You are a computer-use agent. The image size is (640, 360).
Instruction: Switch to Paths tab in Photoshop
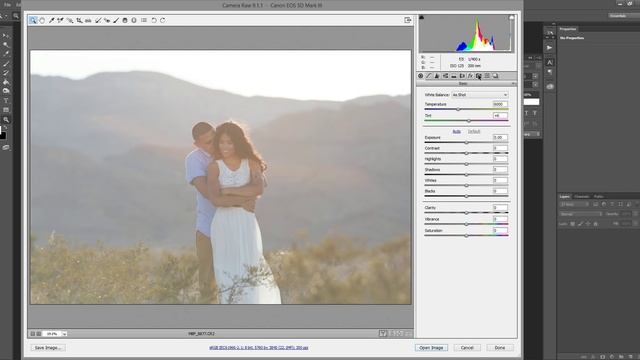(x=598, y=197)
